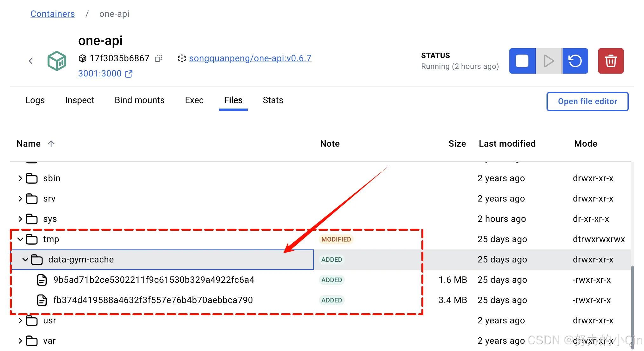The width and height of the screenshot is (644, 351).
Task: Collapse the data-gym-cache folder
Action: pyautogui.click(x=25, y=260)
